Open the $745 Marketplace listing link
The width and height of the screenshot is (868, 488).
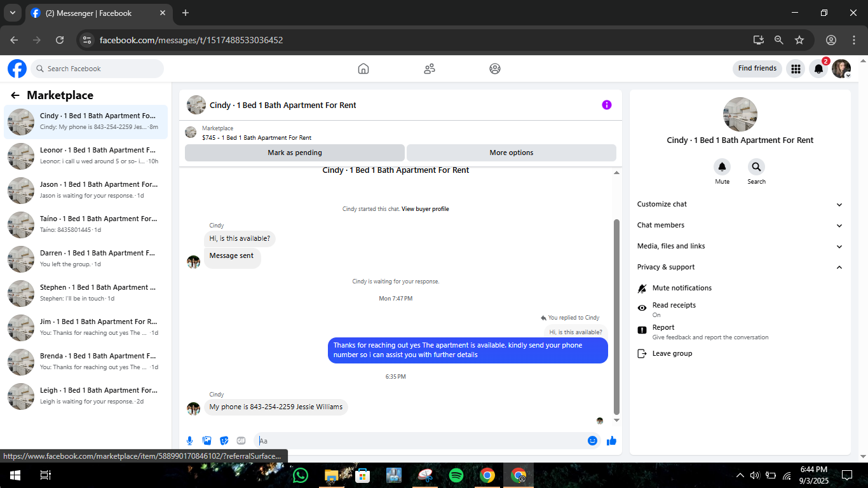tap(257, 138)
